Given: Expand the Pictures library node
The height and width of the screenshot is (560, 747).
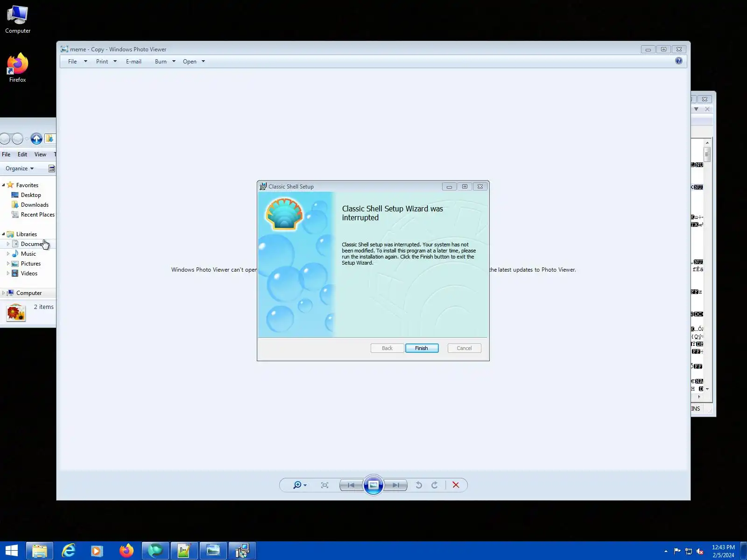Looking at the screenshot, I should tap(8, 264).
